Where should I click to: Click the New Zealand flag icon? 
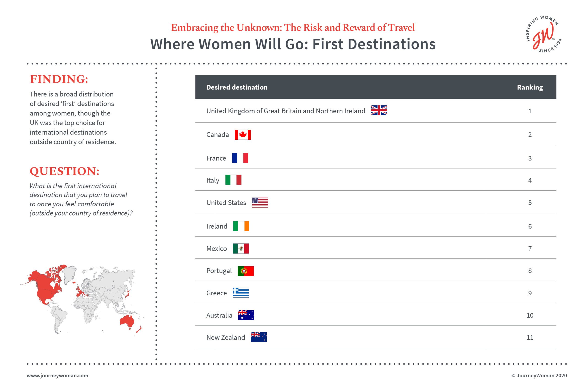click(259, 337)
